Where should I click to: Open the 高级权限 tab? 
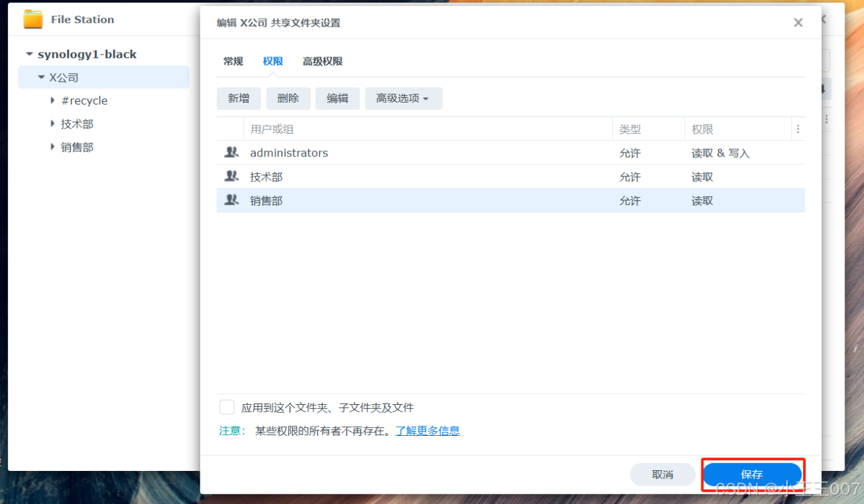[323, 61]
